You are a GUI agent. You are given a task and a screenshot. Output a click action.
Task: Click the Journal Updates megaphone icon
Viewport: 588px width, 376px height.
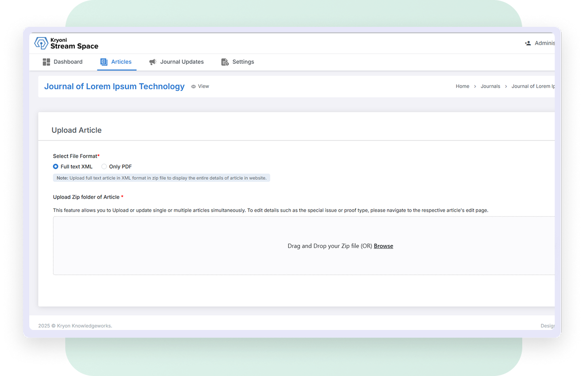(x=153, y=62)
